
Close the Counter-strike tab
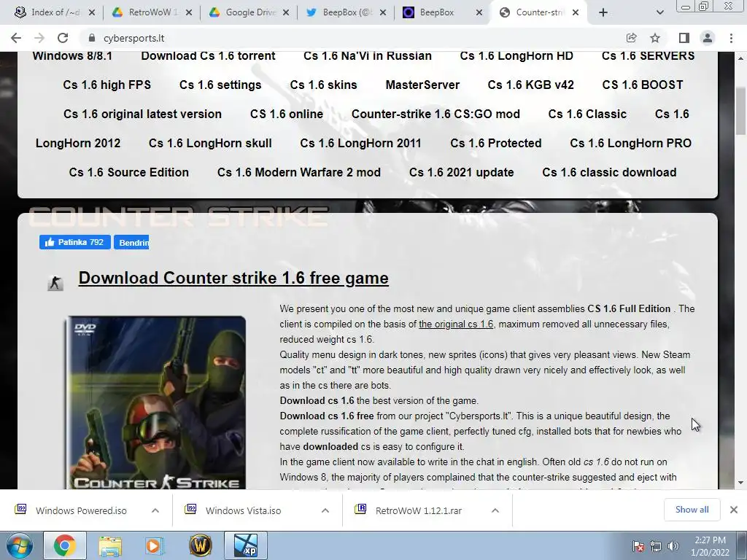coord(576,12)
